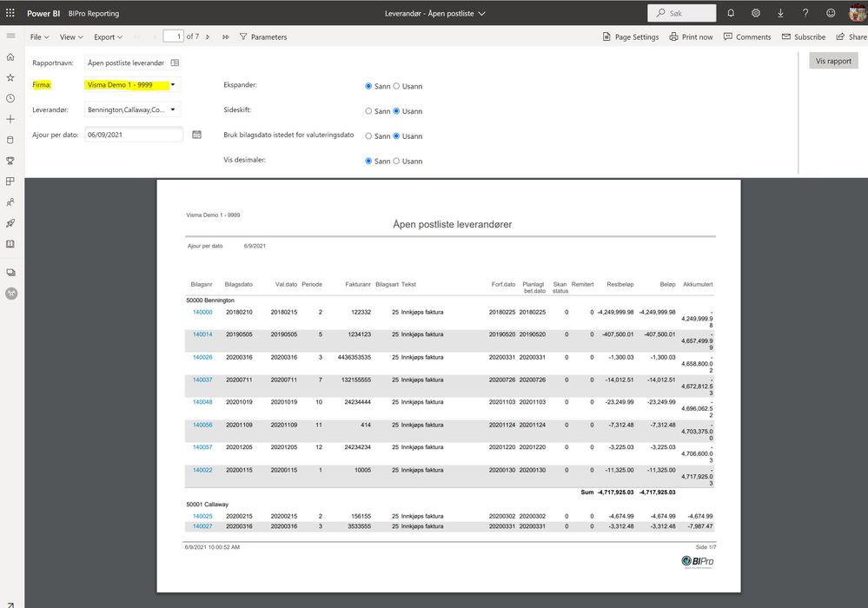Image resolution: width=868 pixels, height=608 pixels.
Task: Open Page Settings
Action: point(631,37)
